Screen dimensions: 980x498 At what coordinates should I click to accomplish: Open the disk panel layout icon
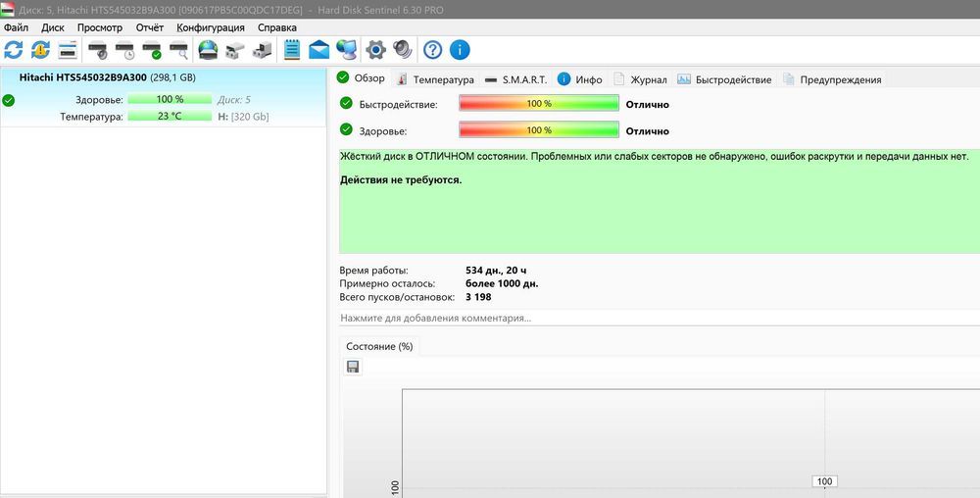click(68, 50)
